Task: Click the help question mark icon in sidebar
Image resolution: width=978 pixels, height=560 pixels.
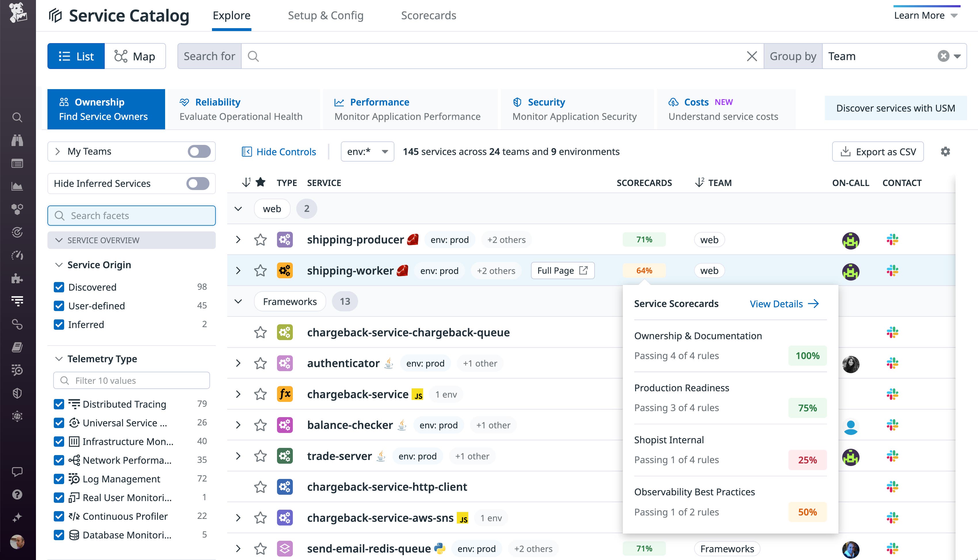Action: click(17, 494)
